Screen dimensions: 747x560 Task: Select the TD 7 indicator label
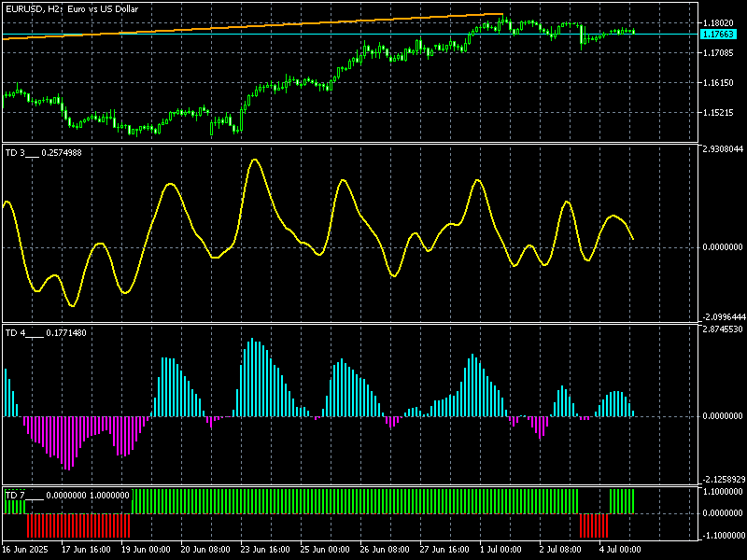pyautogui.click(x=67, y=496)
